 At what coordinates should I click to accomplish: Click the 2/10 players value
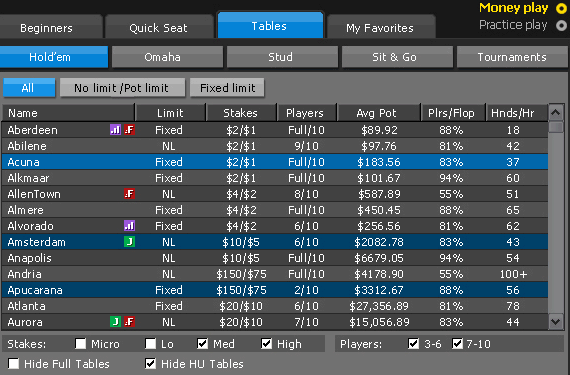(x=306, y=290)
